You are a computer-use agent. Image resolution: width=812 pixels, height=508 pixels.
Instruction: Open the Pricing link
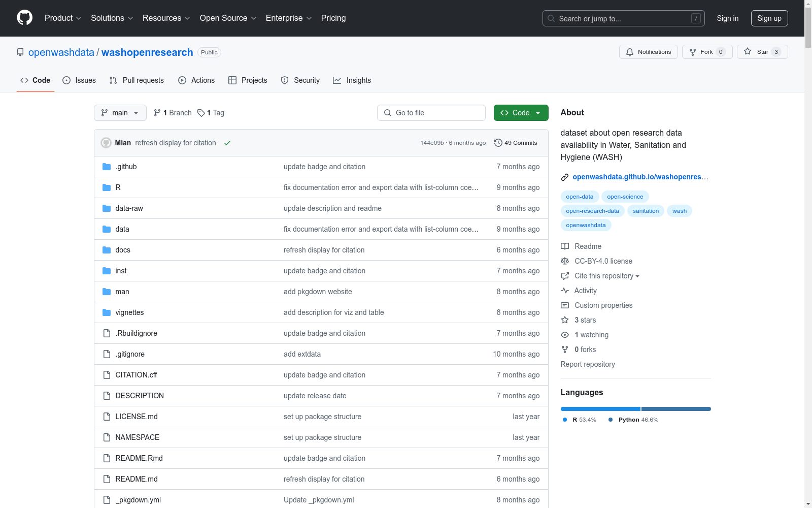click(333, 18)
